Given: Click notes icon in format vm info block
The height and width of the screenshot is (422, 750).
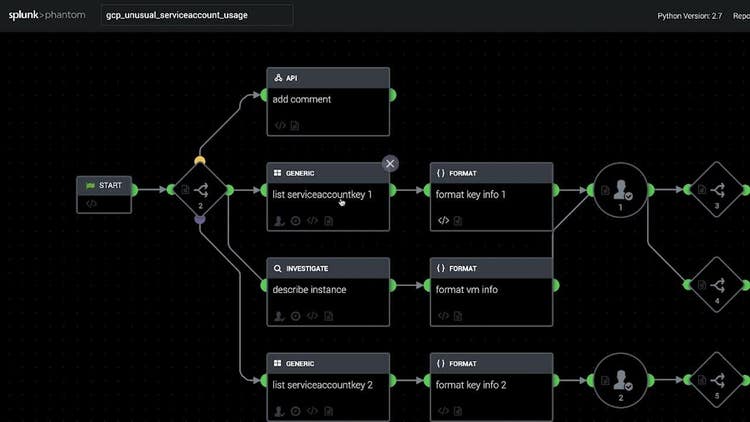Looking at the screenshot, I should [x=459, y=316].
